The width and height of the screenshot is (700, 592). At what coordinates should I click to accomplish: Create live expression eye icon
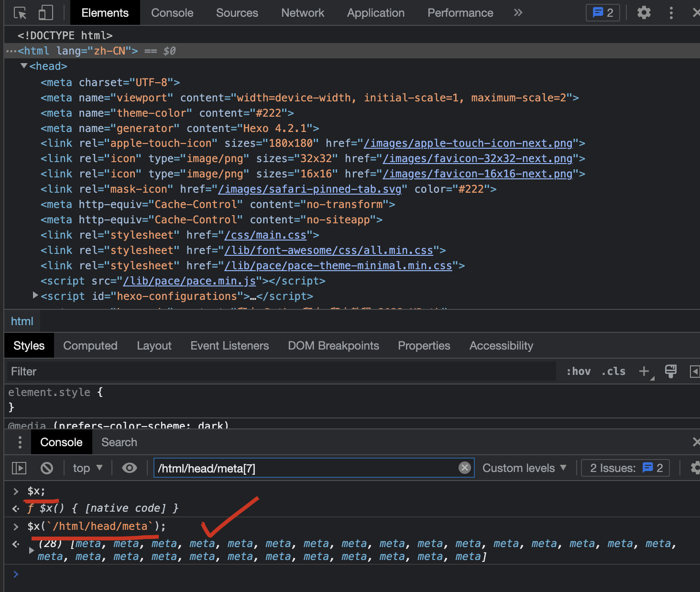tap(130, 468)
